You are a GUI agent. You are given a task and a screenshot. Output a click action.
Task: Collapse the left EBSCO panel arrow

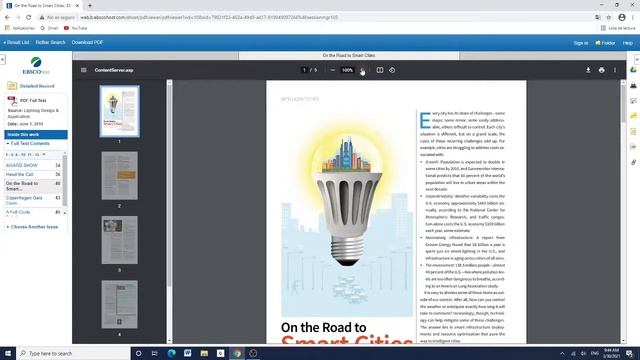tap(2, 59)
